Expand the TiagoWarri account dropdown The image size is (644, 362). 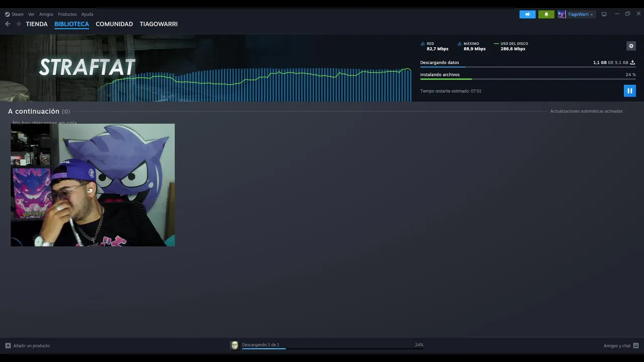tap(580, 15)
